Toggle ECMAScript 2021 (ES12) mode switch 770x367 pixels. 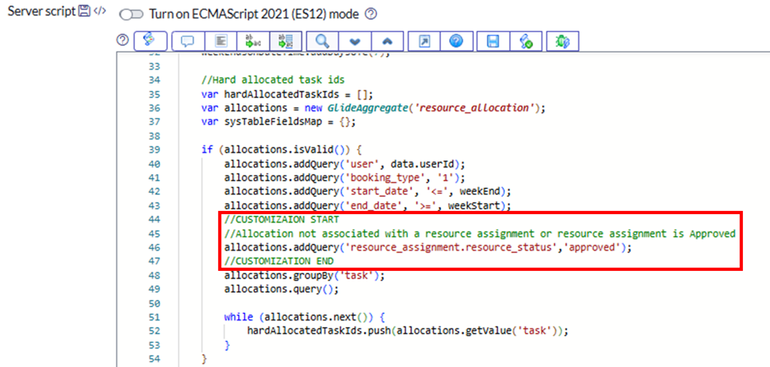[x=131, y=15]
